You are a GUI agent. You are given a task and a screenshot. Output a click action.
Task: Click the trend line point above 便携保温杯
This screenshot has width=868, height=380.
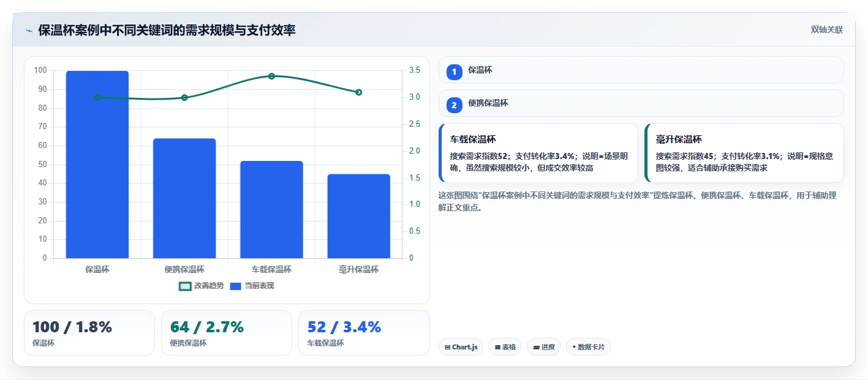click(x=184, y=97)
